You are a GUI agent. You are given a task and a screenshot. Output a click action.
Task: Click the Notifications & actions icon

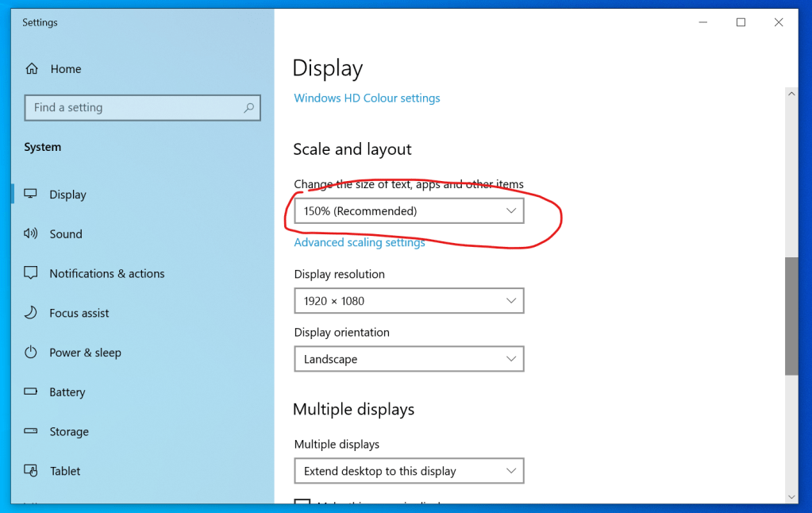click(31, 273)
